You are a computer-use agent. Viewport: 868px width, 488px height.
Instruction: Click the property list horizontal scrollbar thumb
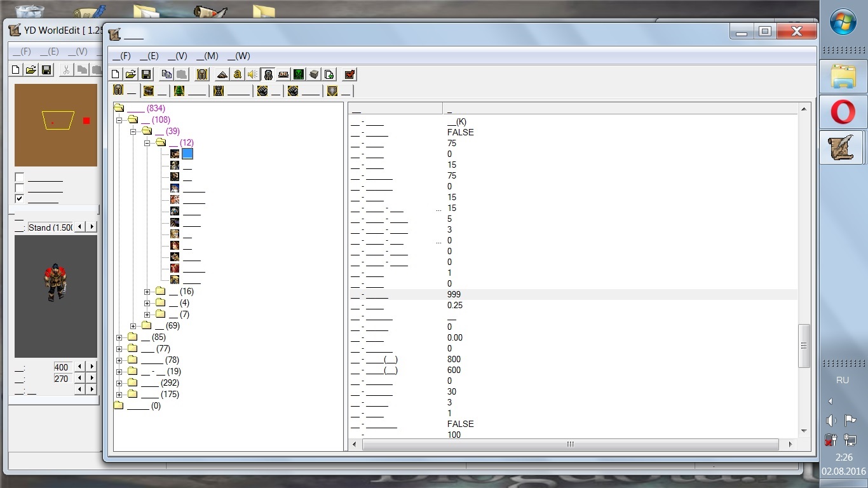tap(571, 444)
